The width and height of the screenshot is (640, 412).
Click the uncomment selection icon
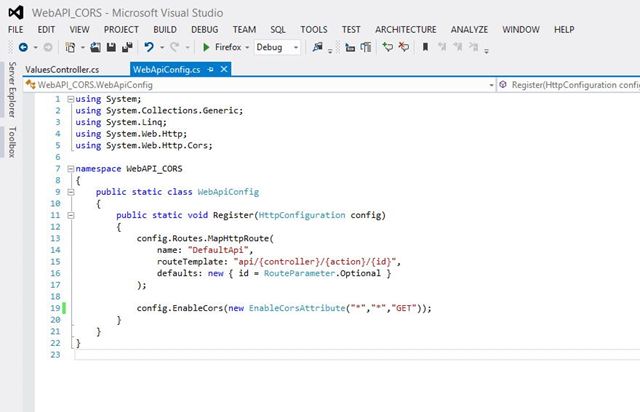(404, 47)
